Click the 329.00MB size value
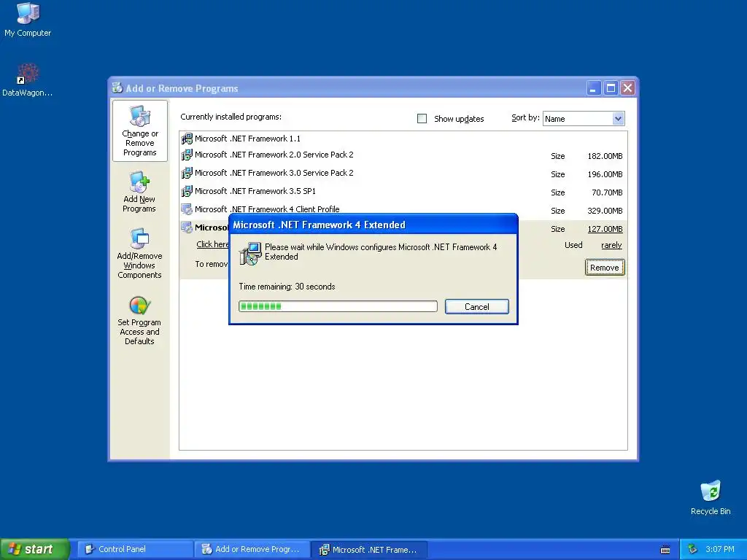This screenshot has width=747, height=560. click(x=605, y=211)
